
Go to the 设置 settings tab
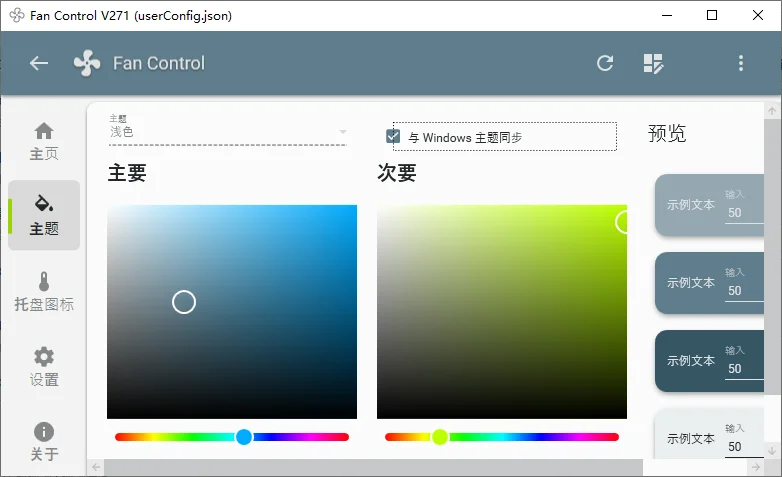click(x=44, y=367)
